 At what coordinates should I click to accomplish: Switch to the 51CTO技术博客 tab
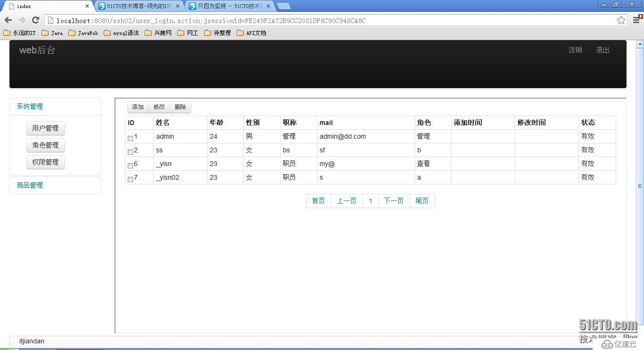[138, 6]
